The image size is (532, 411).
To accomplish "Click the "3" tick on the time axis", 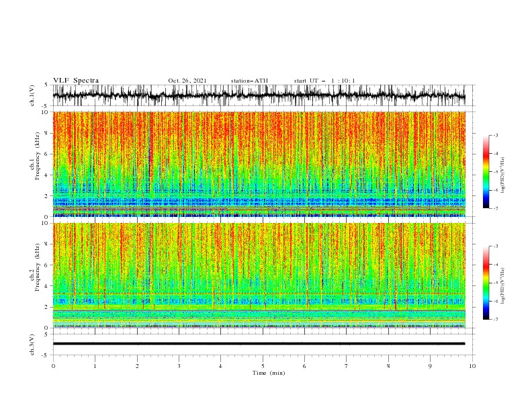I will pos(179,366).
